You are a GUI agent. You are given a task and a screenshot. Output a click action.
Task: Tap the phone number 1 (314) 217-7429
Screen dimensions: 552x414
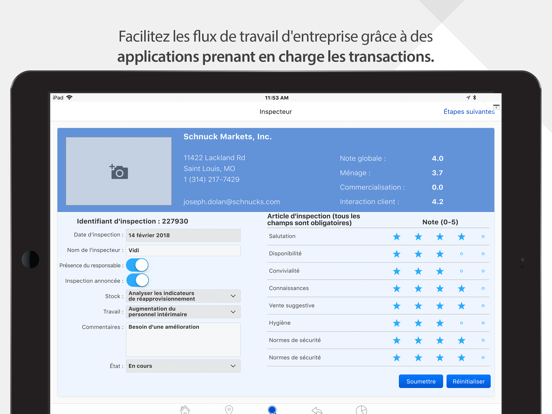pyautogui.click(x=211, y=180)
